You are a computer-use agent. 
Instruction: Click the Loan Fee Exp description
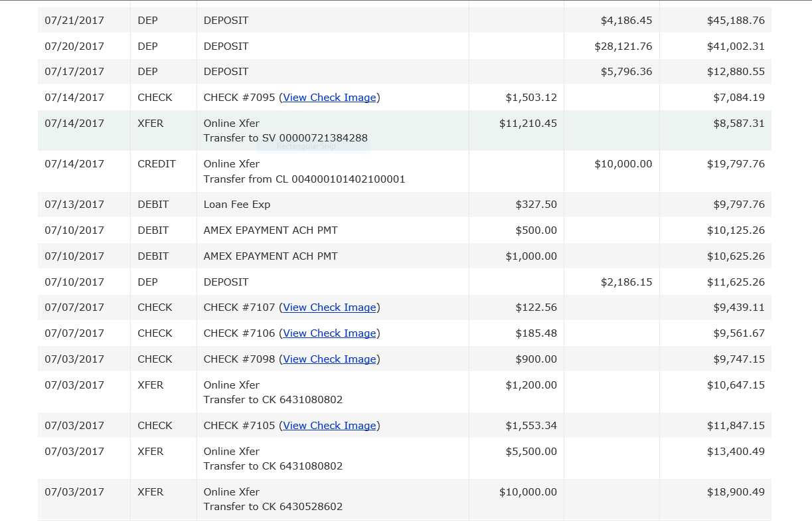tap(237, 205)
